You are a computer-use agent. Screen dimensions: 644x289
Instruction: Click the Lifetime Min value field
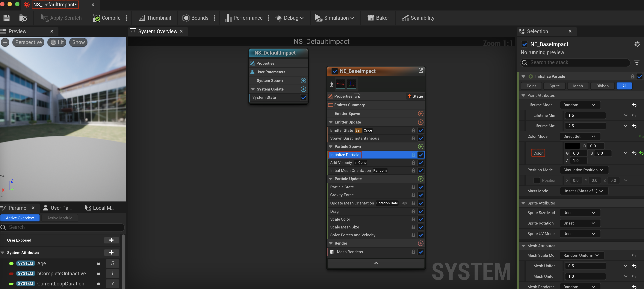click(x=585, y=115)
